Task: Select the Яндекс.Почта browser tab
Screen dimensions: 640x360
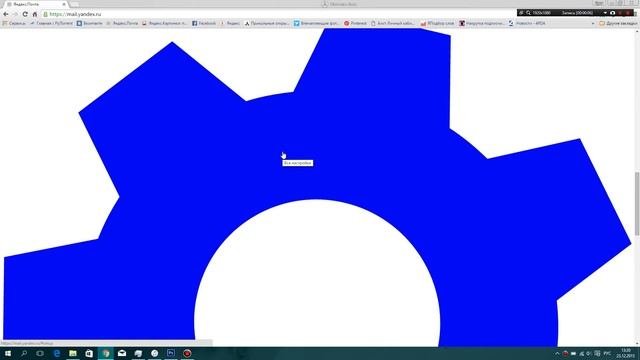Action: (35, 4)
